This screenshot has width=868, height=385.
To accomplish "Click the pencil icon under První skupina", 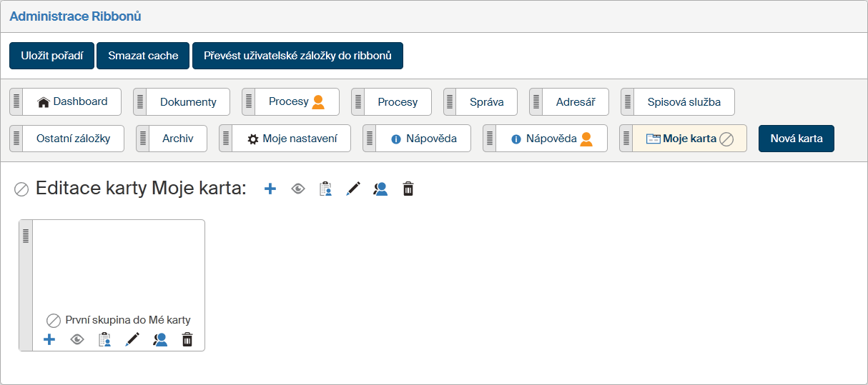I will [132, 340].
